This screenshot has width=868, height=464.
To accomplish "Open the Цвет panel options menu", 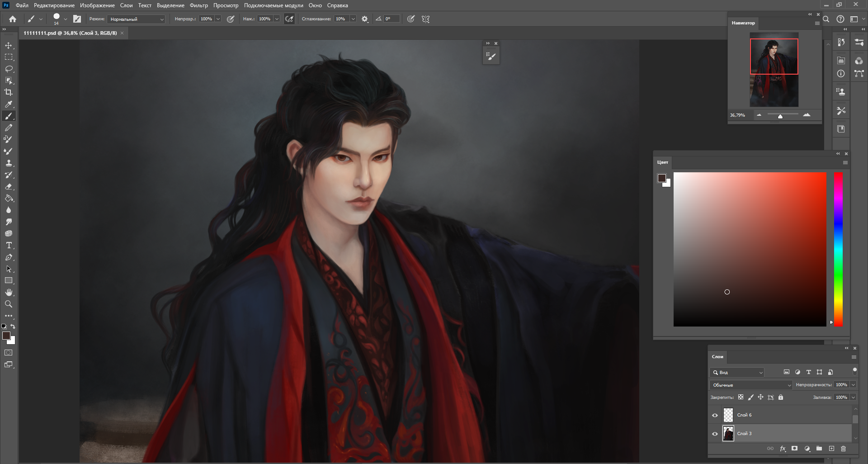I will [x=845, y=162].
